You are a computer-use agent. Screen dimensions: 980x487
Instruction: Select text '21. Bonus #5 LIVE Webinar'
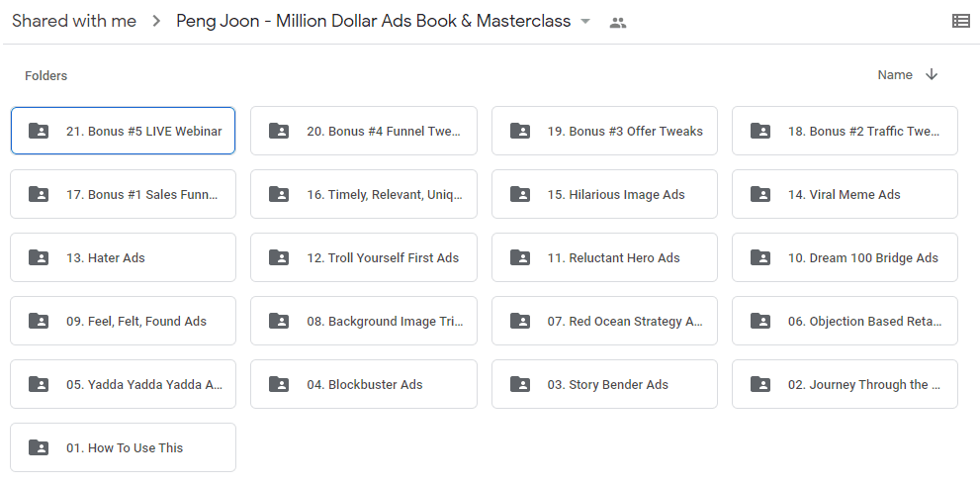[x=143, y=132]
